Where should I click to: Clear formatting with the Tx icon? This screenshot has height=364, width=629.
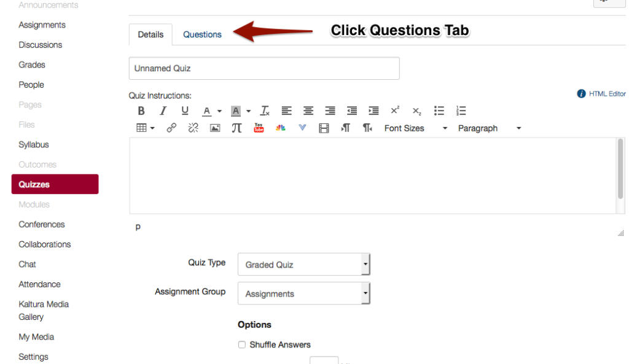coord(264,110)
